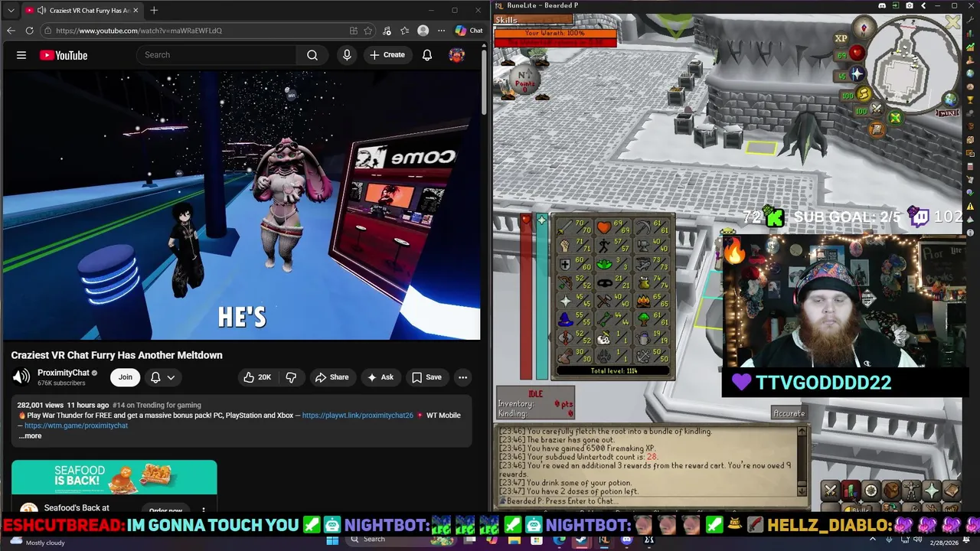Screen dimensions: 980x551
Task: Click the Firemaking skill showing 65
Action: tap(653, 302)
